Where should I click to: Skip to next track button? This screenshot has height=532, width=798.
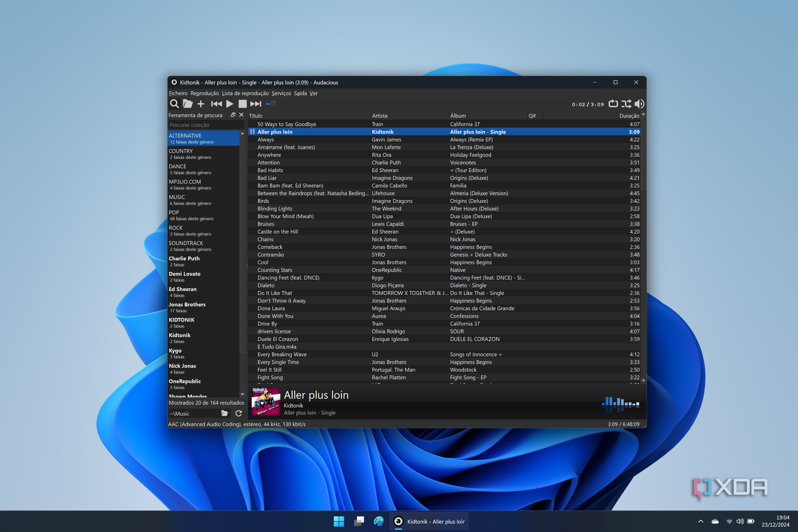coord(256,103)
